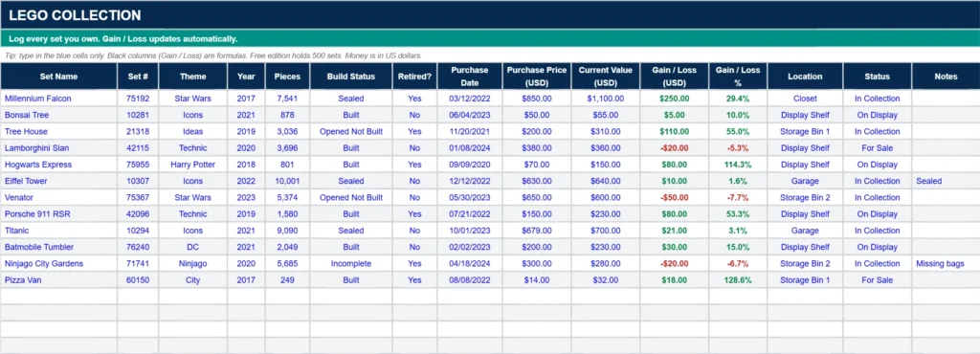
Task: Click the Gain / Loss % column header
Action: 738,77
